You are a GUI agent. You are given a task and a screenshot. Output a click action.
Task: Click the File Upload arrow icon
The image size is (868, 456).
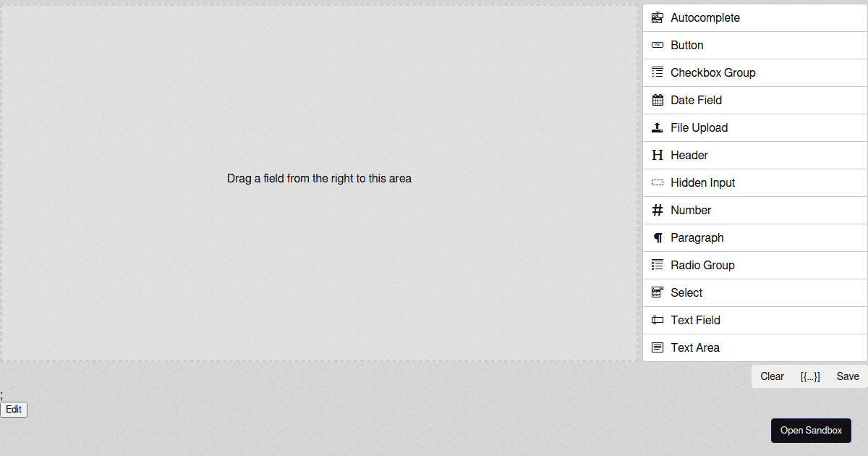658,127
